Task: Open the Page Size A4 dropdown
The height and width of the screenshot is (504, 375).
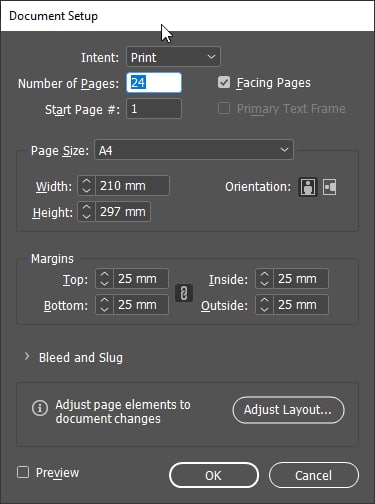Action: point(194,150)
